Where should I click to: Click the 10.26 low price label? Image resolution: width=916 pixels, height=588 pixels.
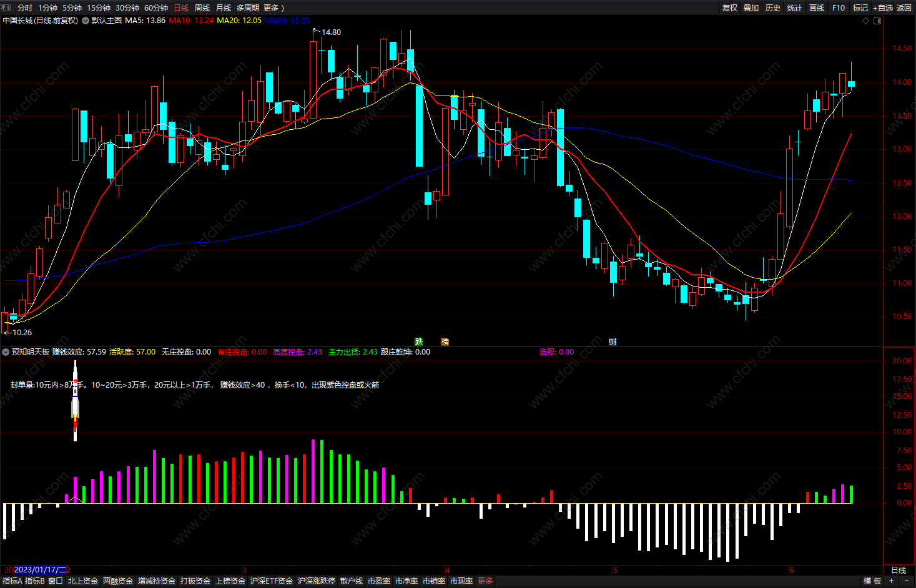click(x=22, y=333)
